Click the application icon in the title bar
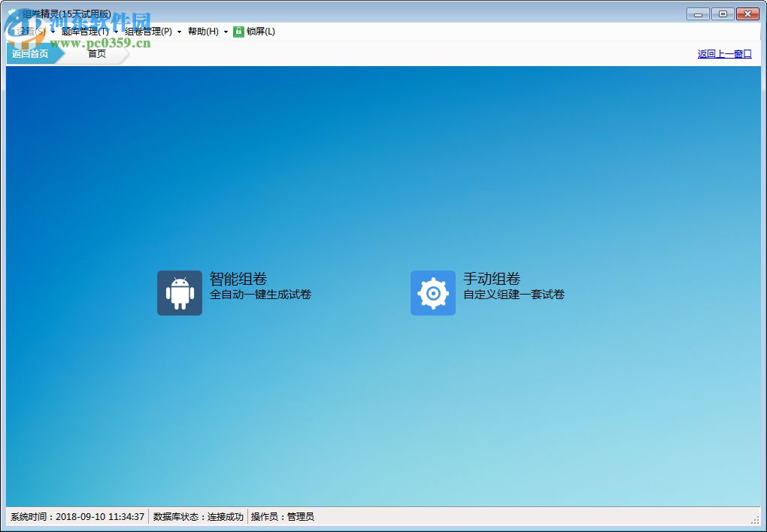This screenshot has width=767, height=532. [9, 13]
